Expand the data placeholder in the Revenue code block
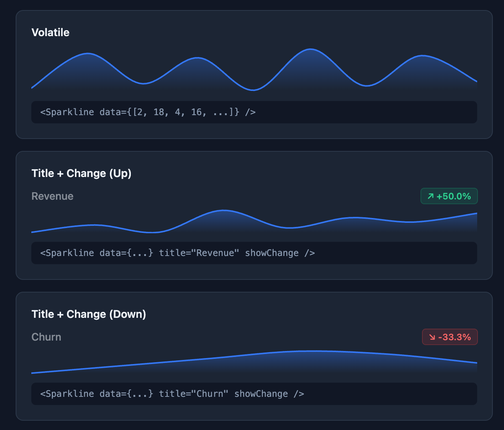This screenshot has height=430, width=504. click(x=141, y=253)
